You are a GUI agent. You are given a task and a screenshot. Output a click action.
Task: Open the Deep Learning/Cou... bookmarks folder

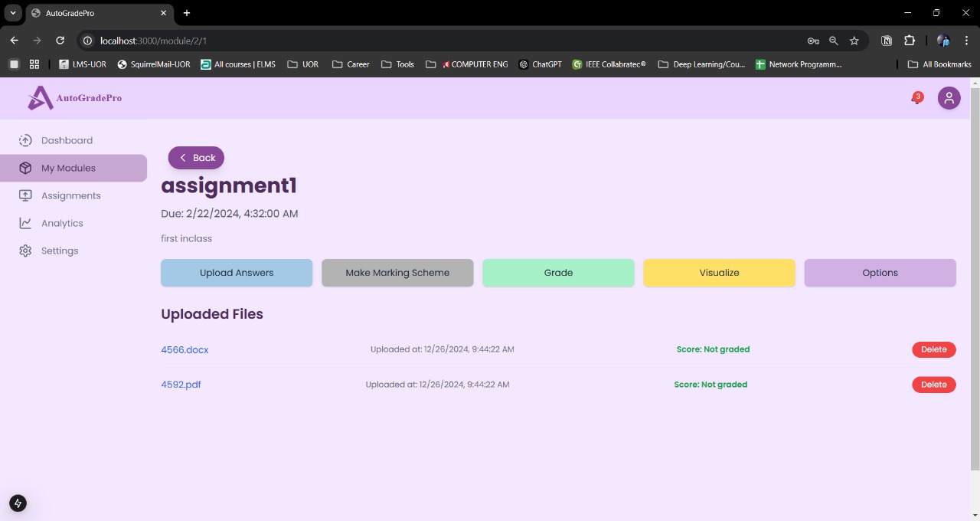click(701, 64)
